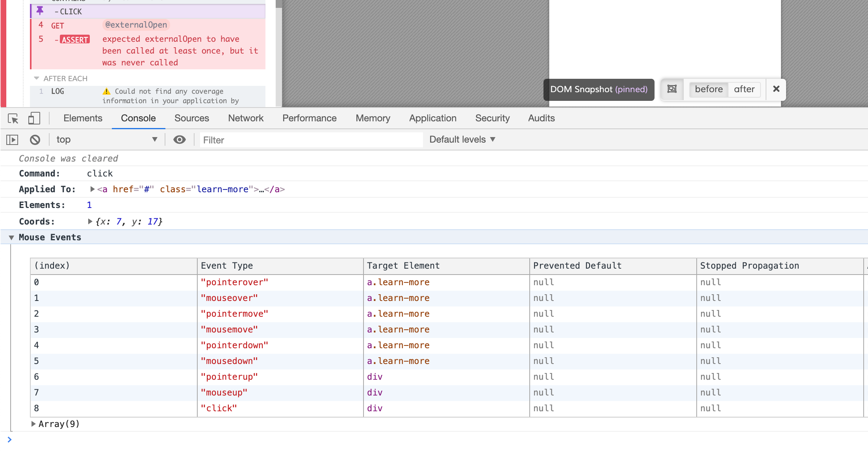
Task: Click the Elements count link showing 1
Action: pos(89,205)
